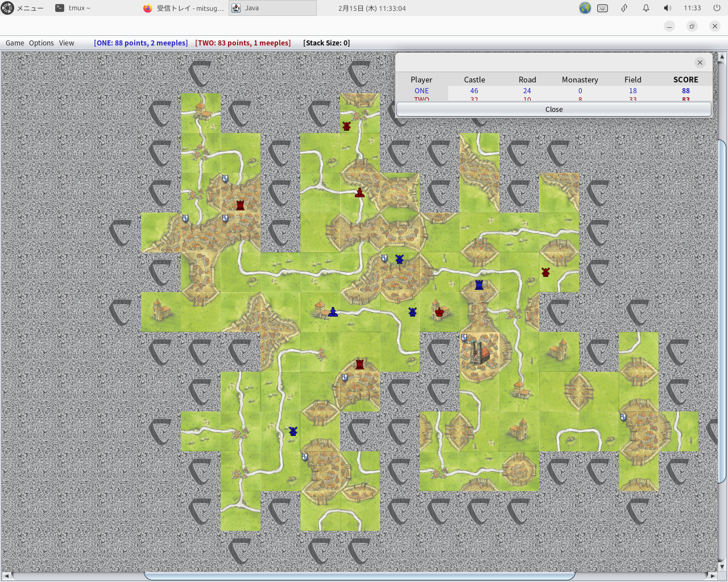Viewport: 728px width, 582px height.
Task: Select player ONE's name in score table
Action: tap(421, 91)
